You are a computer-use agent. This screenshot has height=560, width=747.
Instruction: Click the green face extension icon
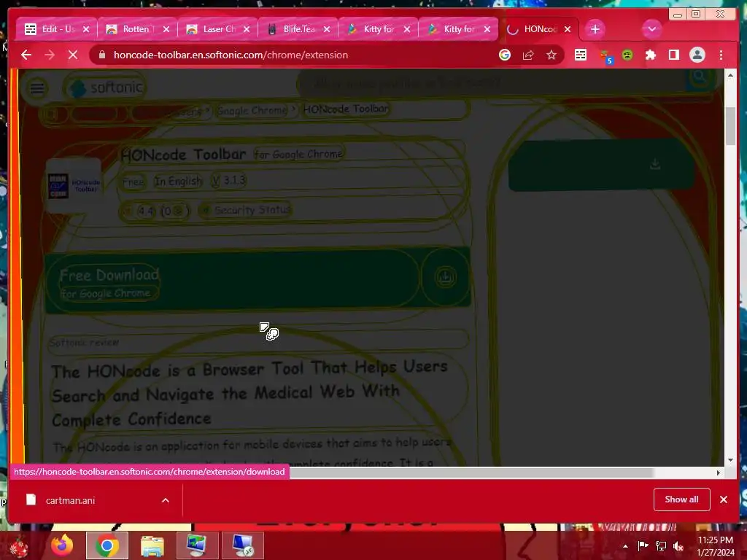click(627, 55)
